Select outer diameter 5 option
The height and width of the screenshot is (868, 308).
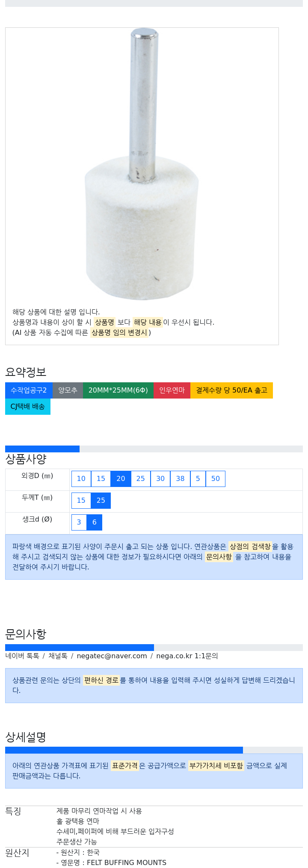tap(198, 479)
